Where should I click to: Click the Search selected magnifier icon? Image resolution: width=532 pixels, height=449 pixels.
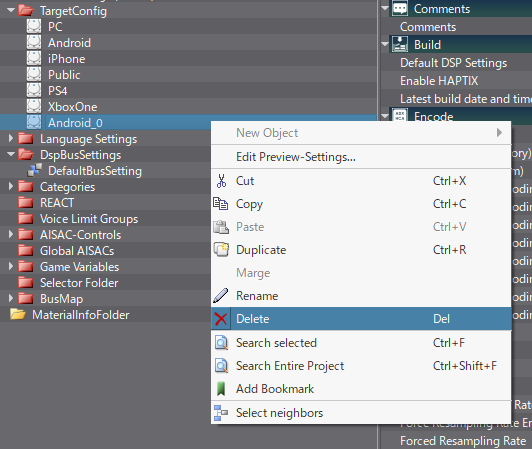coord(221,343)
